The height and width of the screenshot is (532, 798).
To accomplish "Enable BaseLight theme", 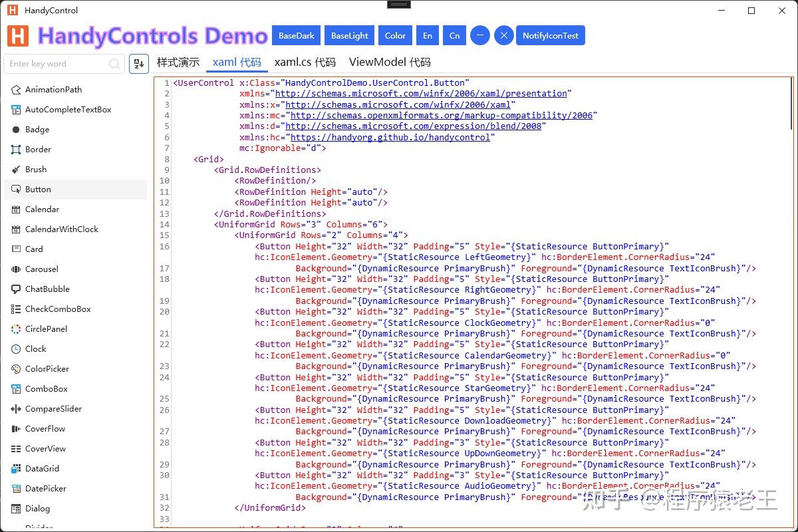I will (349, 35).
